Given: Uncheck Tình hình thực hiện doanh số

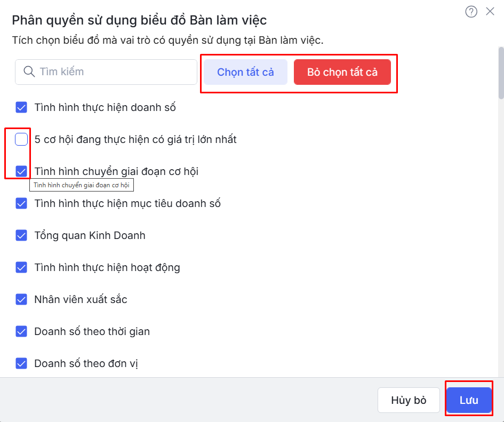Looking at the screenshot, I should (x=21, y=108).
